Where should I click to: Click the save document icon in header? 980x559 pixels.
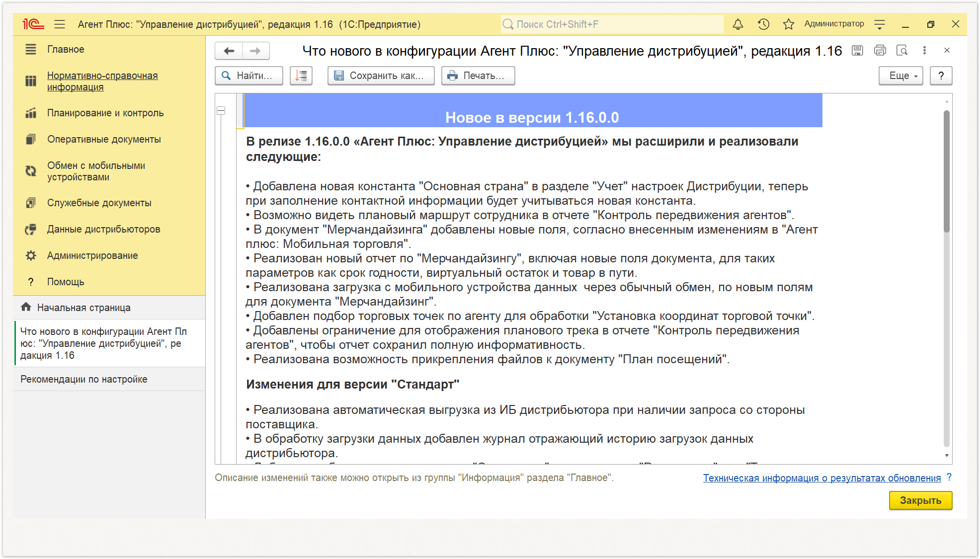pos(857,50)
